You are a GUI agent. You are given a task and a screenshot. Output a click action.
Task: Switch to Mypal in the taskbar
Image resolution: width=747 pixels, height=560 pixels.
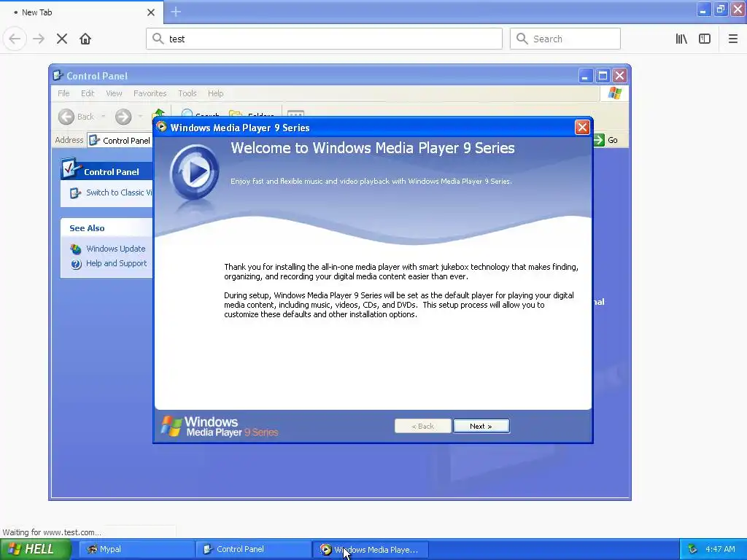point(136,549)
